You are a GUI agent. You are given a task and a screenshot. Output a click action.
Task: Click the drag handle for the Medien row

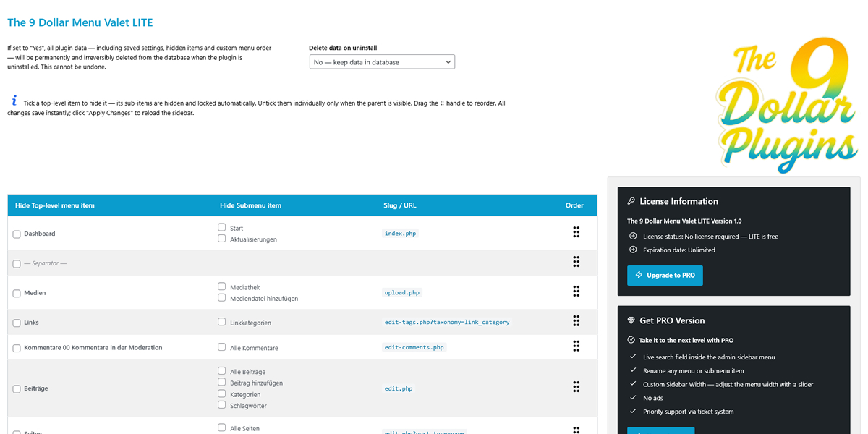click(576, 292)
